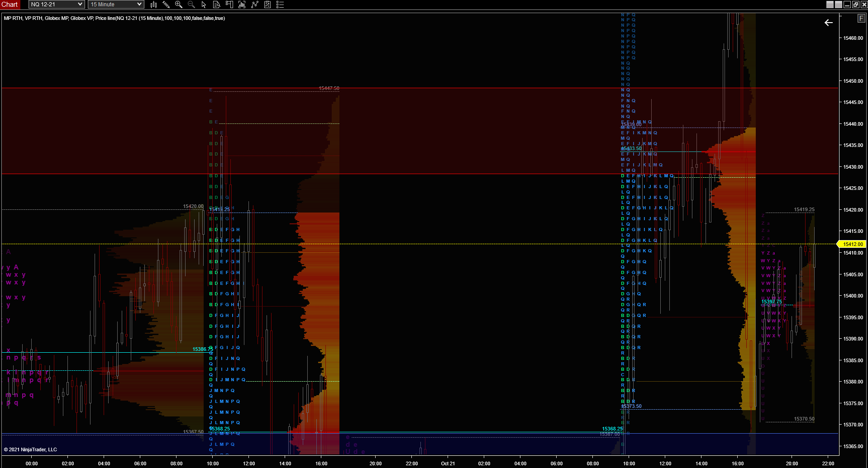Toggle the F fixed-scale button
This screenshot has height=468, width=868.
(861, 19)
